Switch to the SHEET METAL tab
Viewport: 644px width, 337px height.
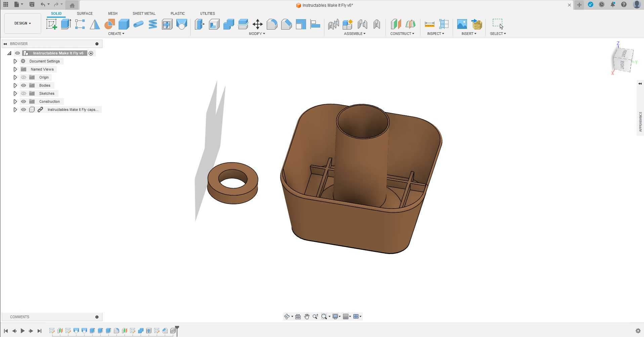click(144, 13)
